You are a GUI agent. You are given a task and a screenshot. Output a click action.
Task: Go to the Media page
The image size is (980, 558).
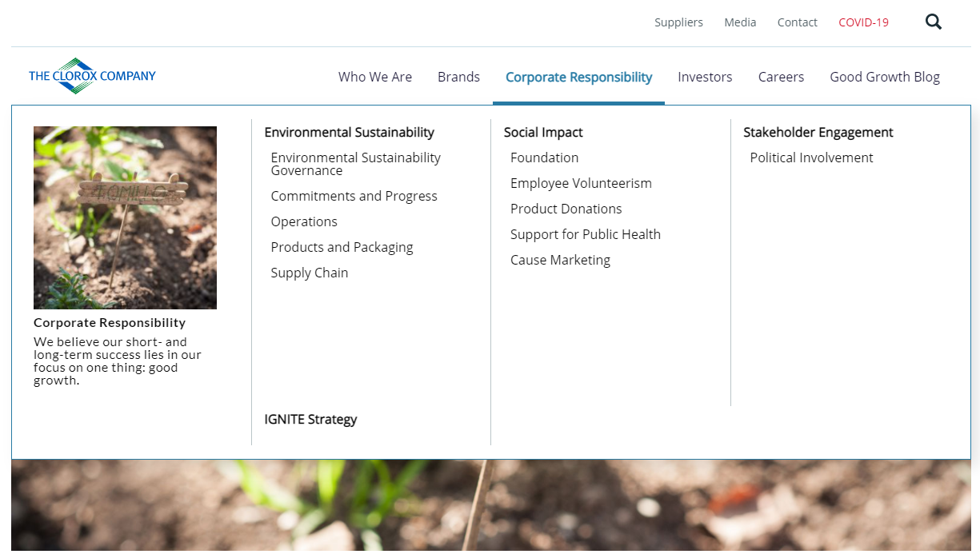tap(740, 22)
